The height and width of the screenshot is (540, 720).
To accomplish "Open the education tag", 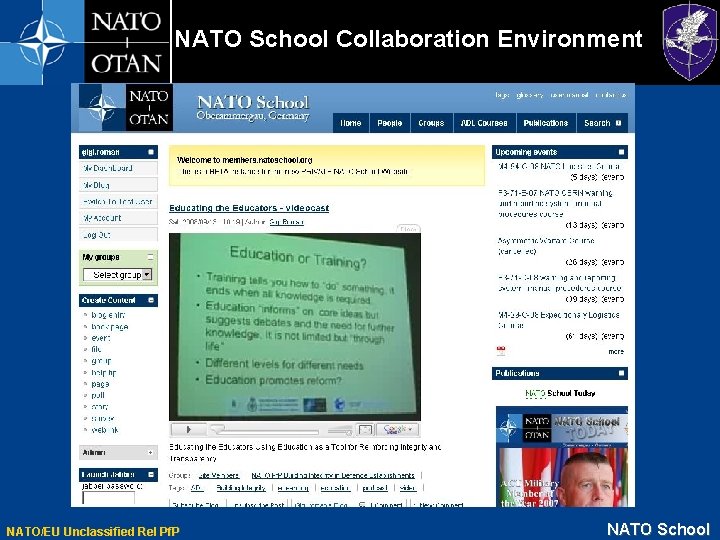I will [x=335, y=488].
